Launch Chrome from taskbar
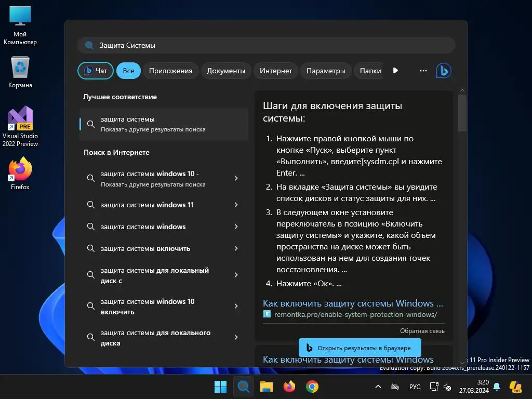The height and width of the screenshot is (399, 532). point(312,387)
